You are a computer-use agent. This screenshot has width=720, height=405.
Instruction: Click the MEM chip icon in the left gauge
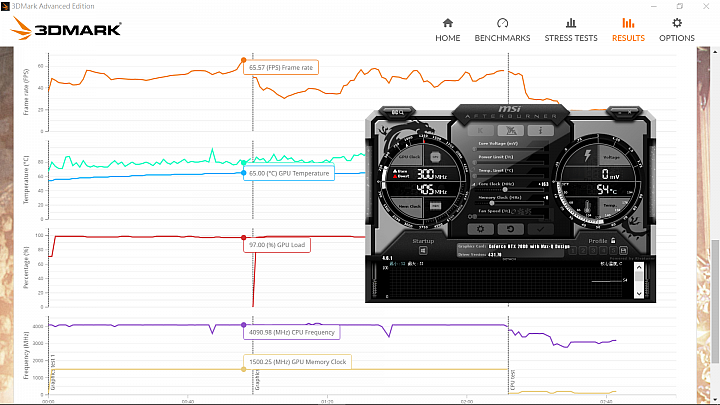click(x=435, y=206)
